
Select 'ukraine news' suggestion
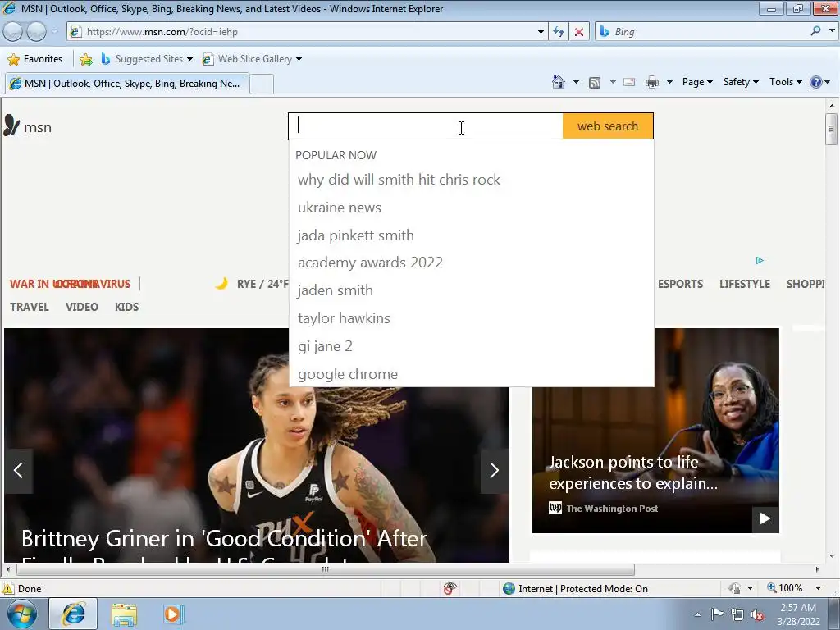pyautogui.click(x=340, y=208)
